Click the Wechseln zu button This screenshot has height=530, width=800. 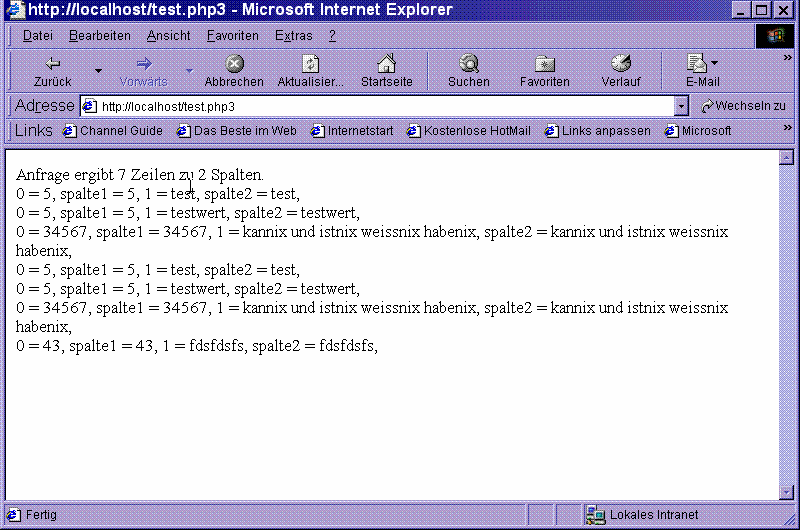[743, 106]
